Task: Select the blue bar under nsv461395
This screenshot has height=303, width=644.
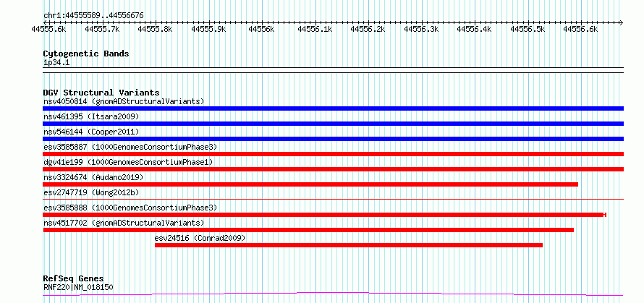Action: (333, 124)
